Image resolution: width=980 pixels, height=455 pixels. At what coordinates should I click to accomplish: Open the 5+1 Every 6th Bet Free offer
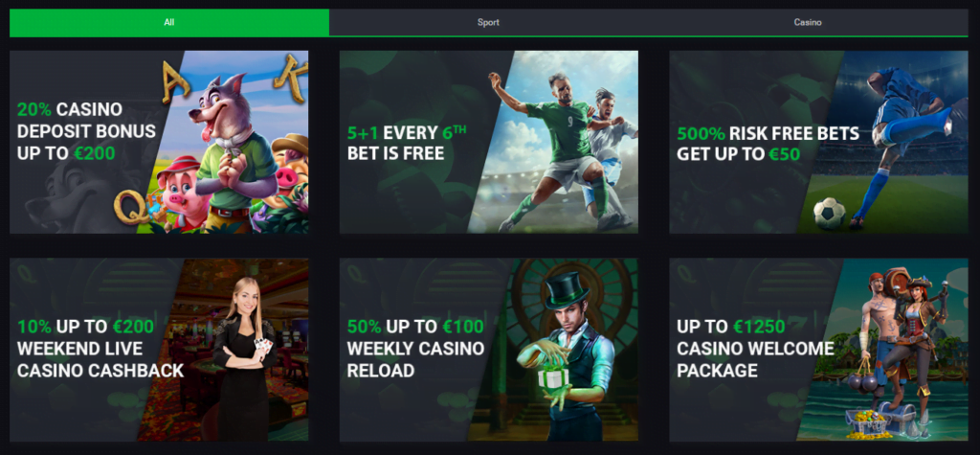click(489, 142)
